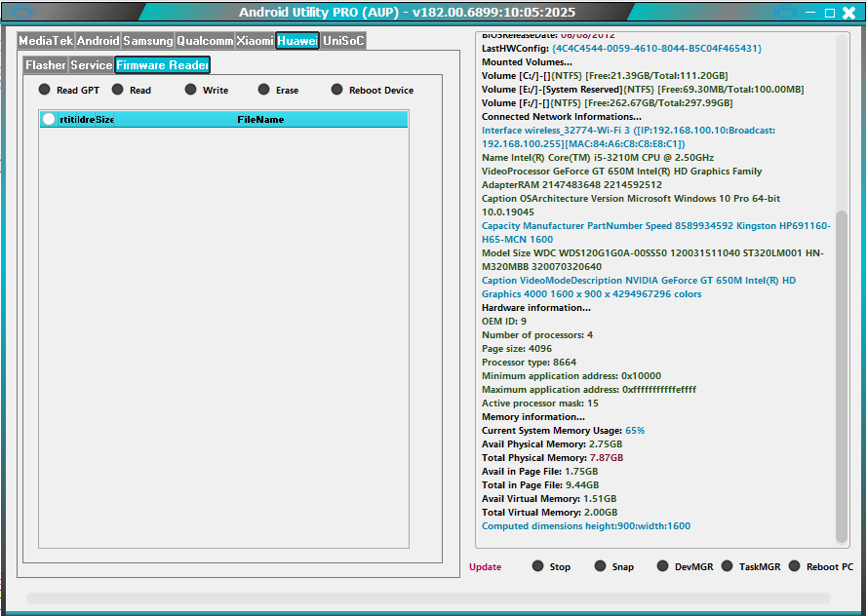Close the Android Utility PRO window

coord(848,13)
